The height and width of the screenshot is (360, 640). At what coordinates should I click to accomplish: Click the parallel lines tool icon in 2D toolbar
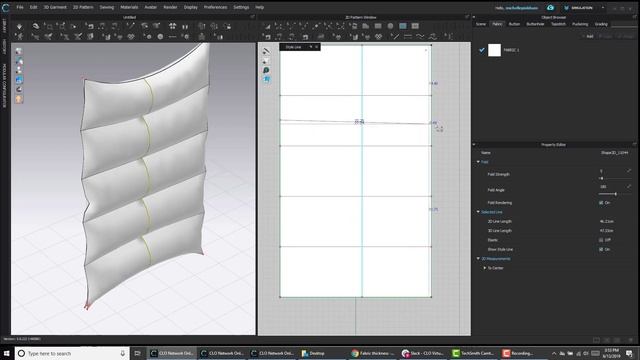[407, 37]
